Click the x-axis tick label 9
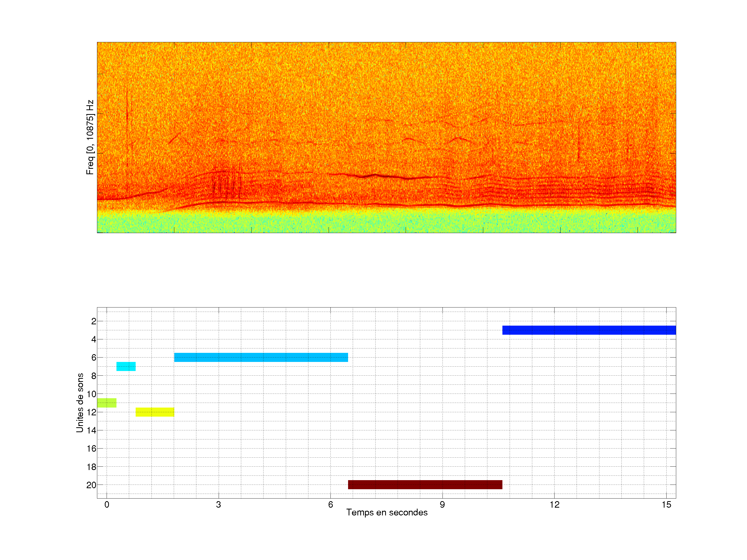 point(442,505)
